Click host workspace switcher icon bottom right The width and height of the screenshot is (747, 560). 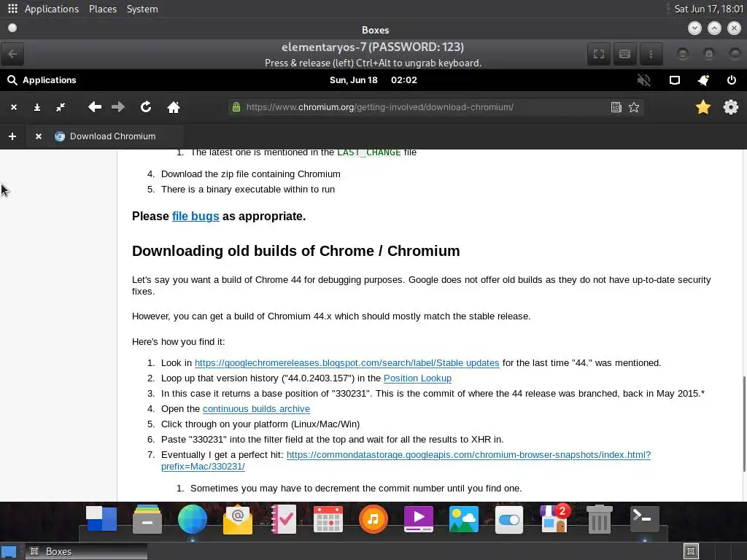click(691, 551)
